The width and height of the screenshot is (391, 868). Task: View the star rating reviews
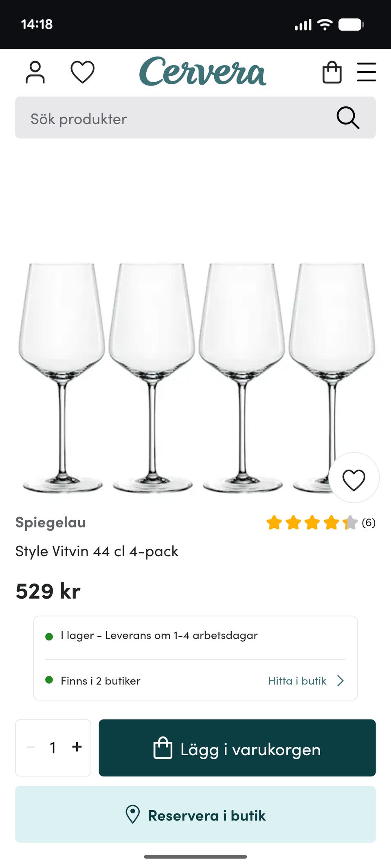pyautogui.click(x=312, y=523)
